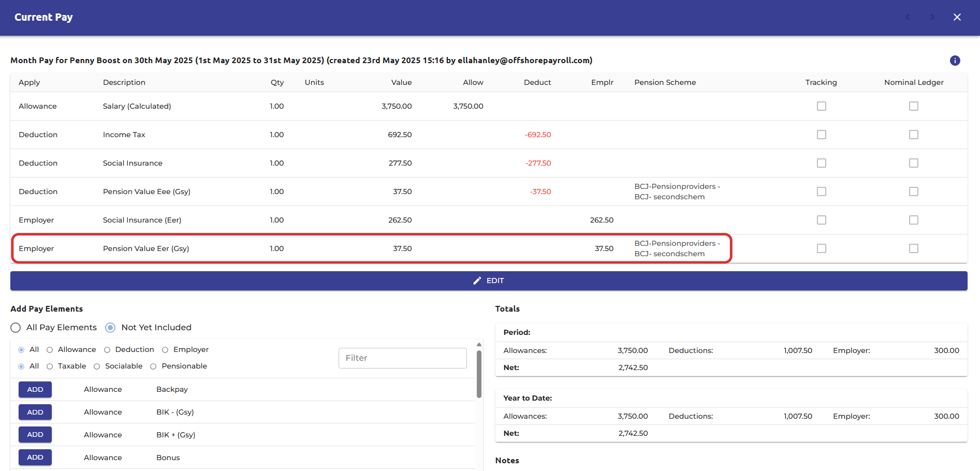
Task: Select the Not Yet Included radio option
Action: click(x=110, y=328)
